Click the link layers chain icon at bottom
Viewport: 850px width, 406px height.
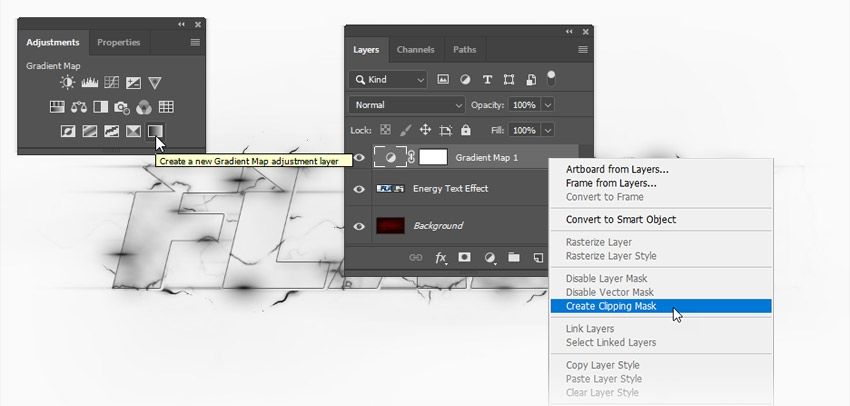[415, 257]
